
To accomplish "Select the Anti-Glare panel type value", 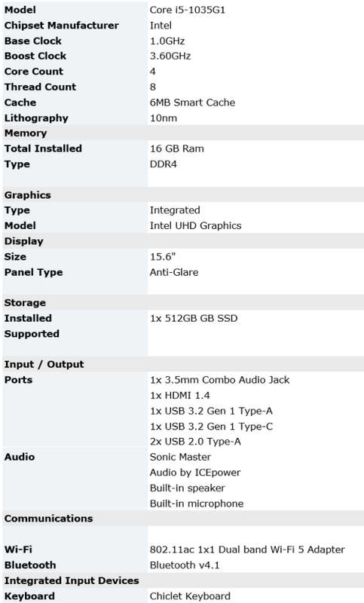I will click(x=174, y=272).
